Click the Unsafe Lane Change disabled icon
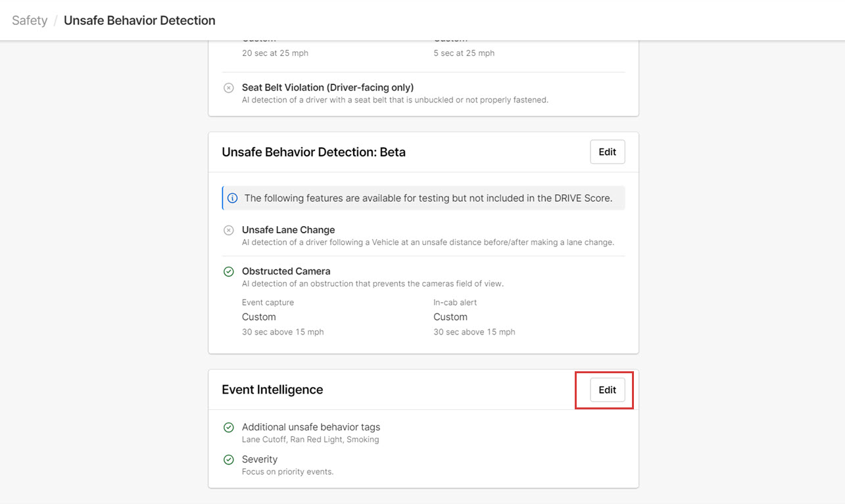Image resolution: width=845 pixels, height=504 pixels. point(229,231)
